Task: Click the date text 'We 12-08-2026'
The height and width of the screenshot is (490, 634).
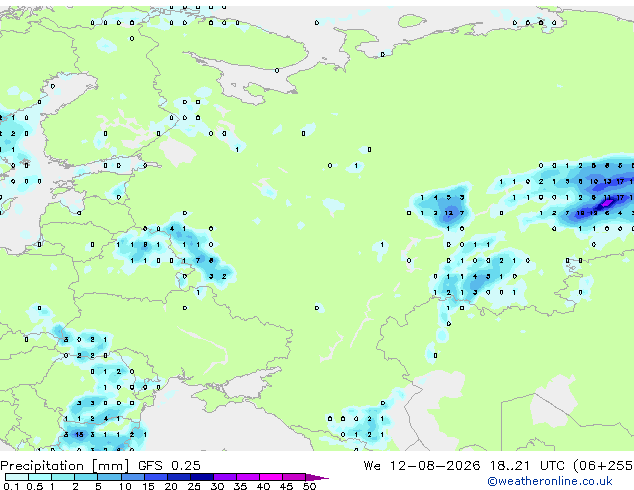Action: pos(422,466)
